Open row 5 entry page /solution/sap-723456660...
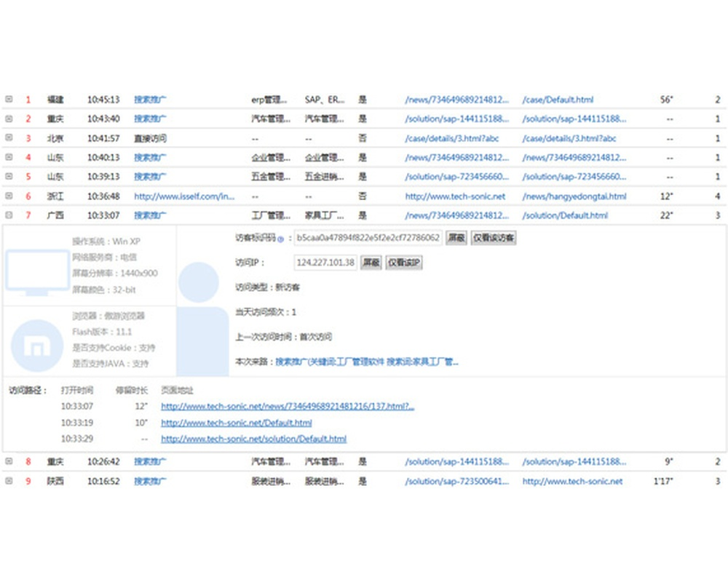The width and height of the screenshot is (728, 582). coord(457,177)
